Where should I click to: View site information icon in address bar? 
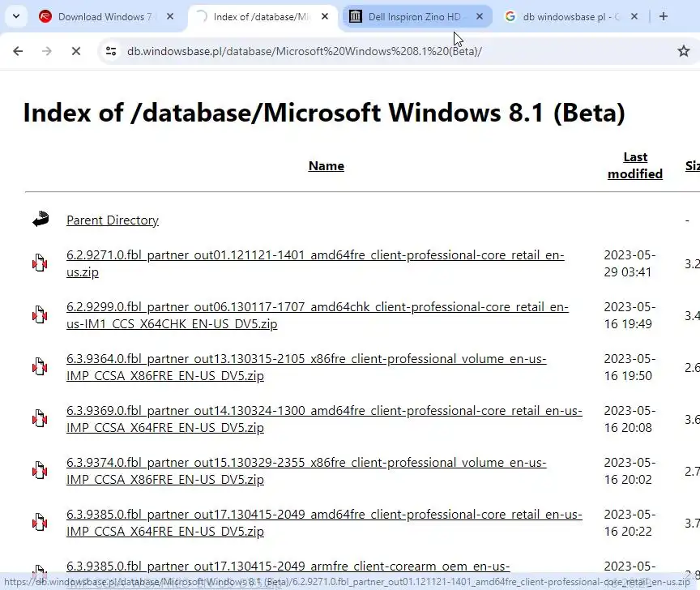coord(111,51)
